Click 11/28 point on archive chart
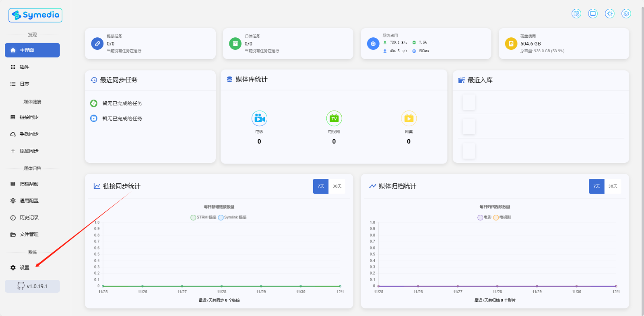 tap(497, 286)
